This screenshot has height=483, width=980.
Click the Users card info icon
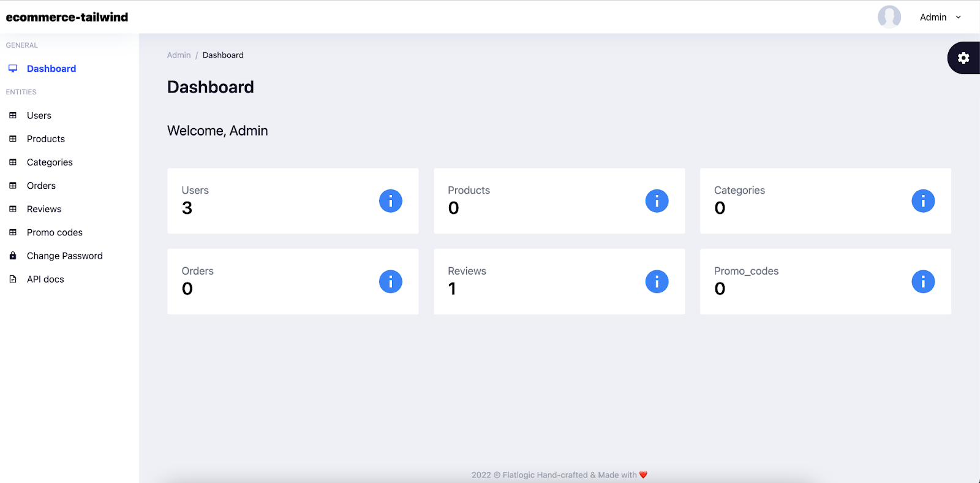[x=391, y=201]
